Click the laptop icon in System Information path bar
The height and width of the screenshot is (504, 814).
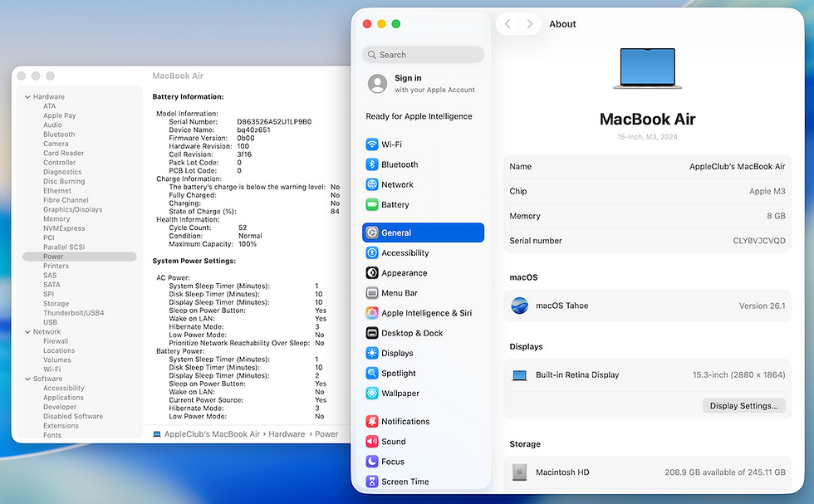[x=157, y=434]
